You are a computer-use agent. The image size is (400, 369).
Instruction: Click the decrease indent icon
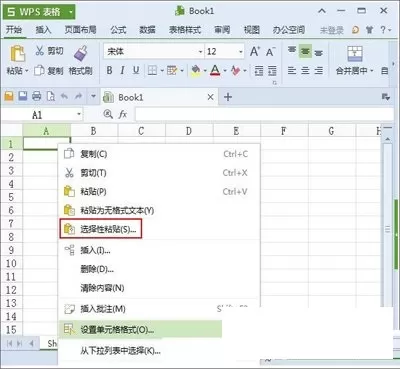[x=259, y=70]
